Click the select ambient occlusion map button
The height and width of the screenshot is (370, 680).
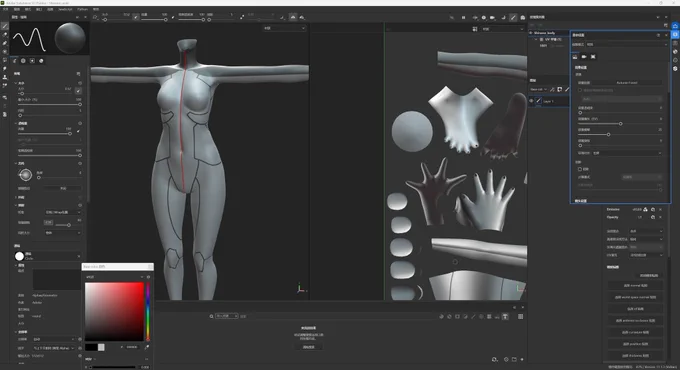[x=635, y=321]
